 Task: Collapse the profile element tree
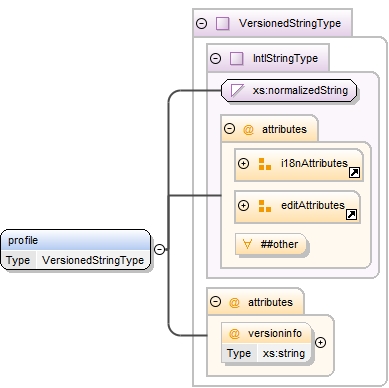(x=160, y=249)
